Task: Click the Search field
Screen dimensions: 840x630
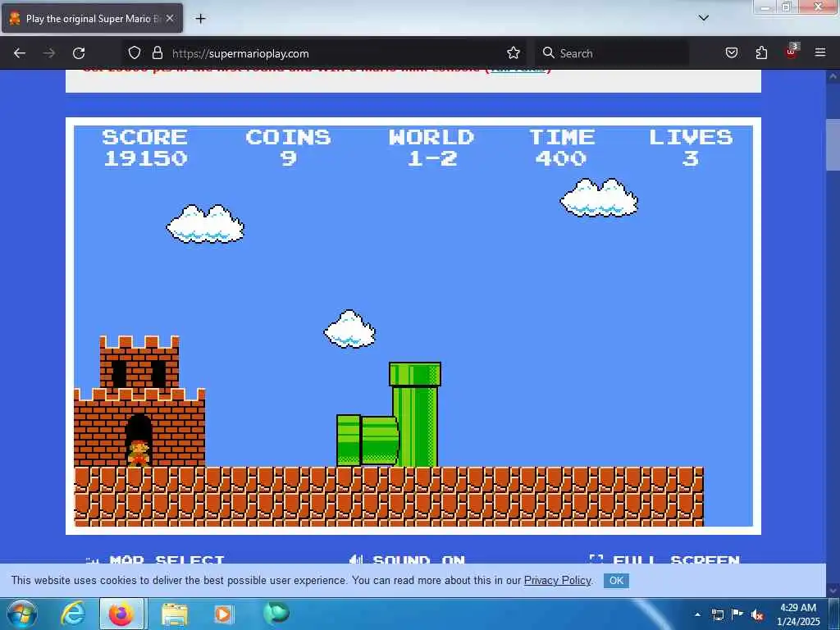Action: point(612,53)
